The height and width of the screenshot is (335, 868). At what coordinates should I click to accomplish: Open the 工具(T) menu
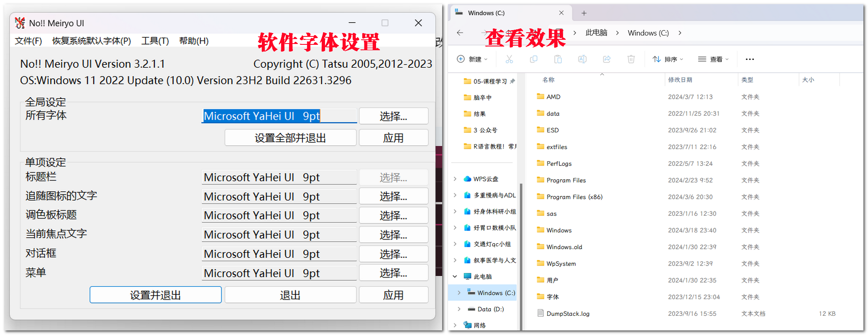click(155, 41)
